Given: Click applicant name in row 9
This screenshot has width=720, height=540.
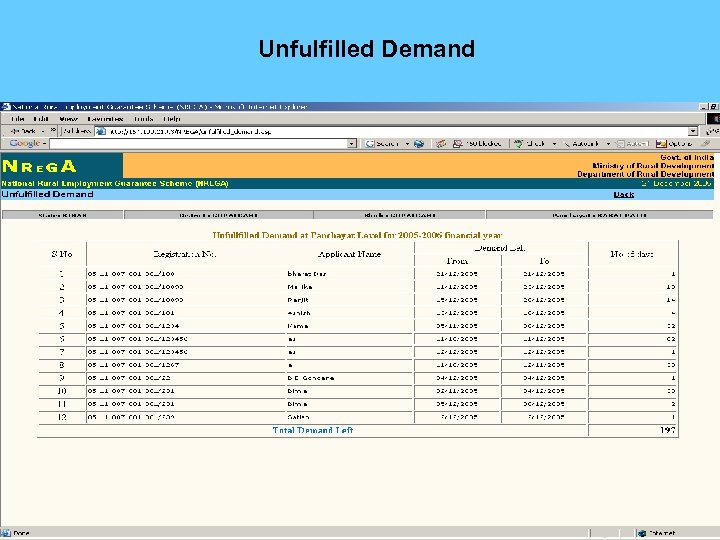Looking at the screenshot, I should pos(310,378).
